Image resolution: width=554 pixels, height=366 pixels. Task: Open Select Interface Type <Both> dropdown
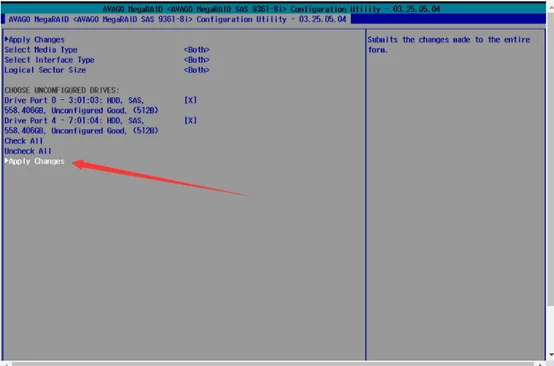[x=197, y=60]
